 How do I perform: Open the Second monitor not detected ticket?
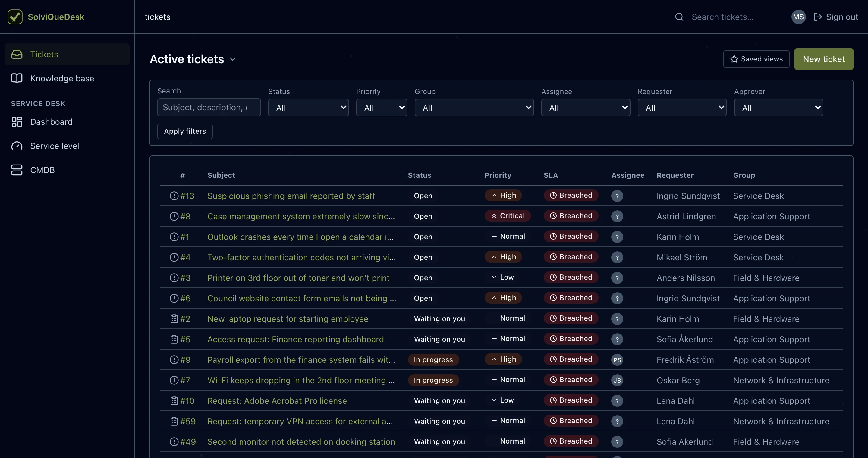tap(301, 441)
